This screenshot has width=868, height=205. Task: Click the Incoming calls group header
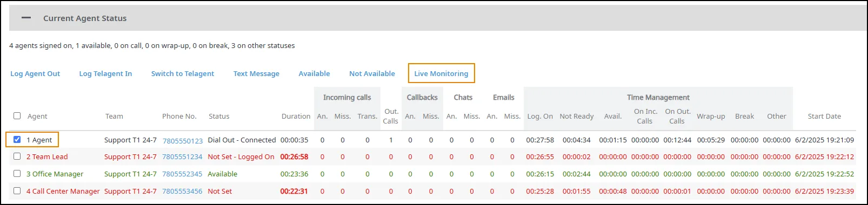[347, 98]
